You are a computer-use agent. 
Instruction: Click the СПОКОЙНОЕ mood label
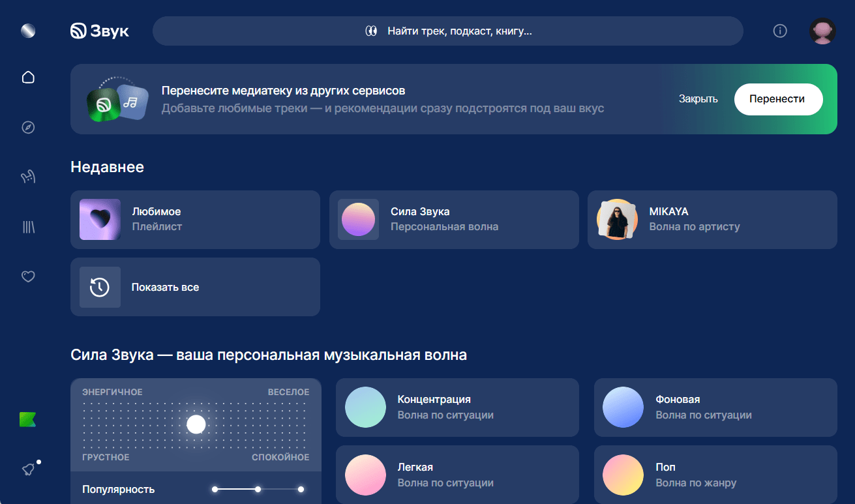(281, 457)
